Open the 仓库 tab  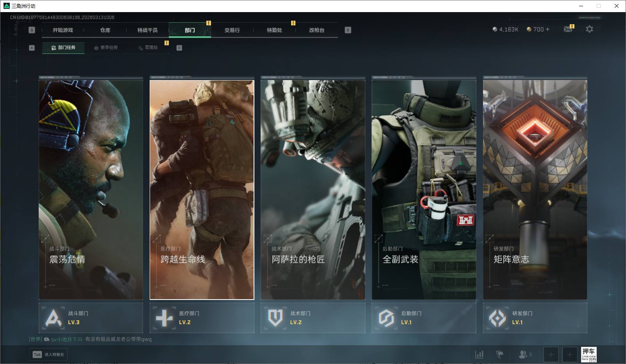point(105,30)
